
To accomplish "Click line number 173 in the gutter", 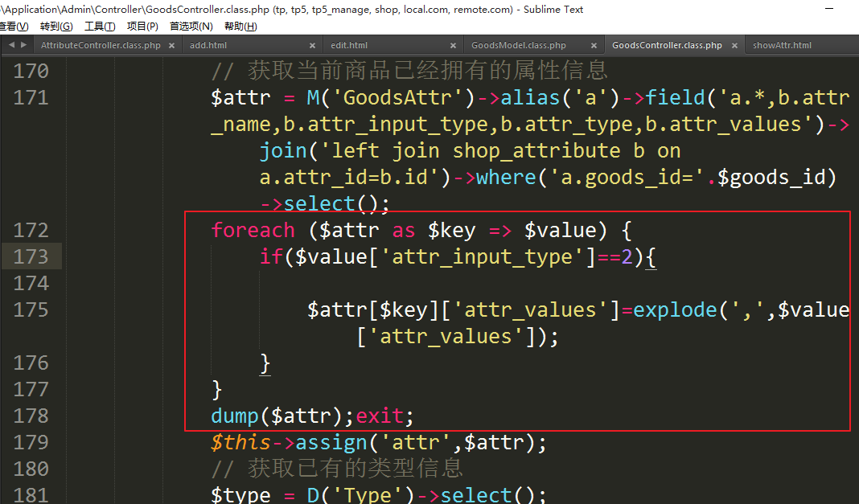I will tap(31, 256).
